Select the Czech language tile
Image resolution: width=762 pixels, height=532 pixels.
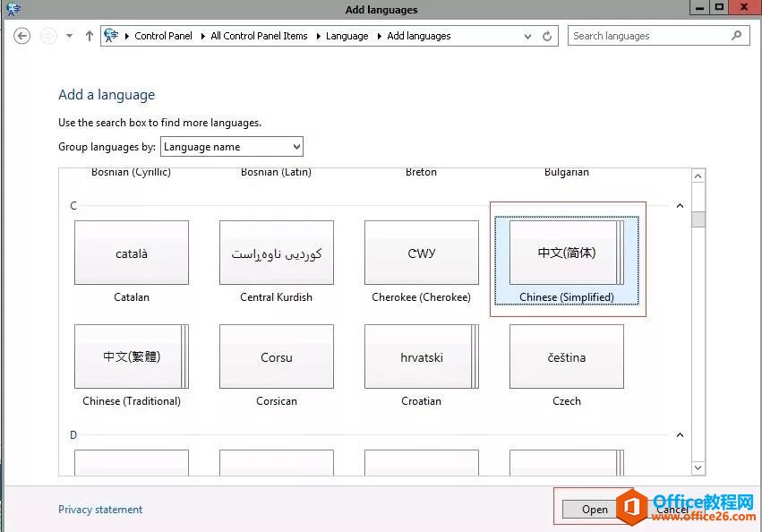tap(567, 365)
